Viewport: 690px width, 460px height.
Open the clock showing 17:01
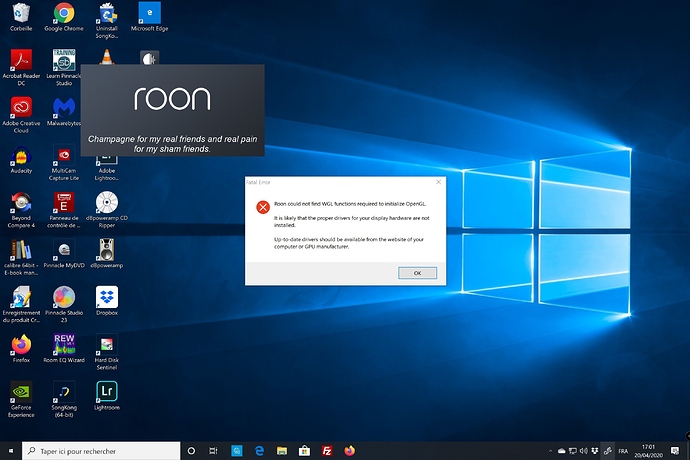tap(648, 451)
